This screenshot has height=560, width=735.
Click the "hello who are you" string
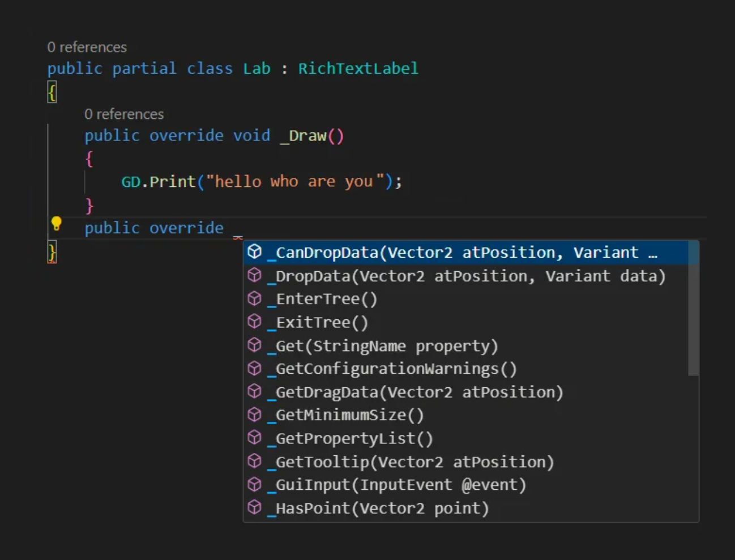(x=295, y=182)
